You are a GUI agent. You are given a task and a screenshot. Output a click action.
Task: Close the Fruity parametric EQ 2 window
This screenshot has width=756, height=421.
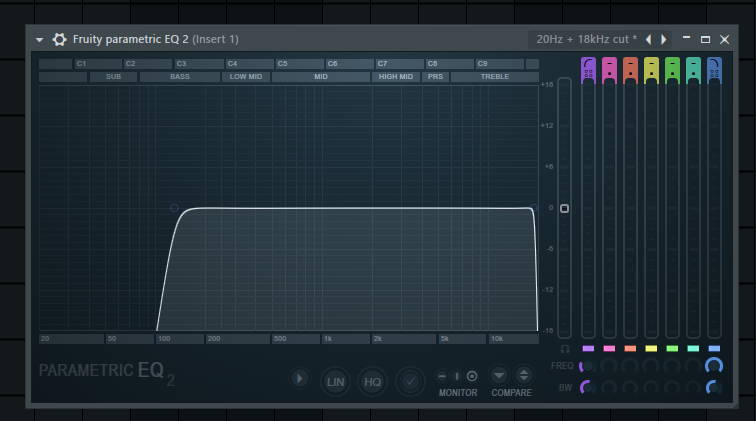[x=724, y=40]
